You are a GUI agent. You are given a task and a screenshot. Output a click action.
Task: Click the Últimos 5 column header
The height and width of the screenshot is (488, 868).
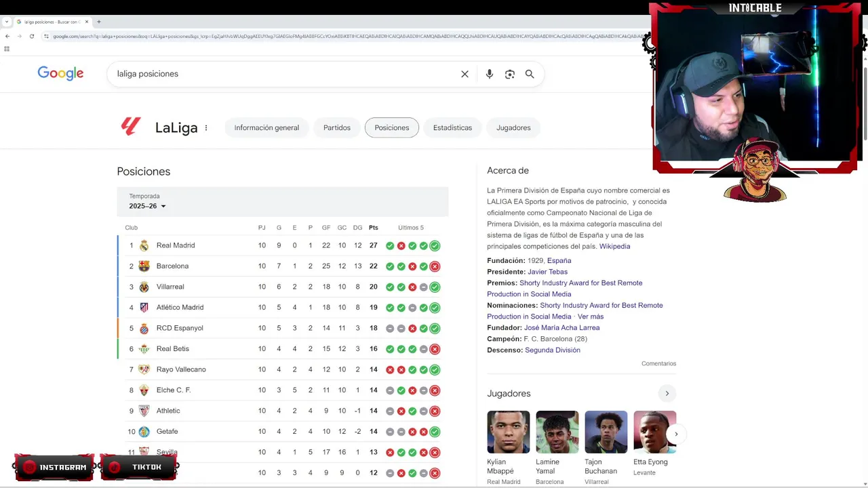(x=411, y=228)
